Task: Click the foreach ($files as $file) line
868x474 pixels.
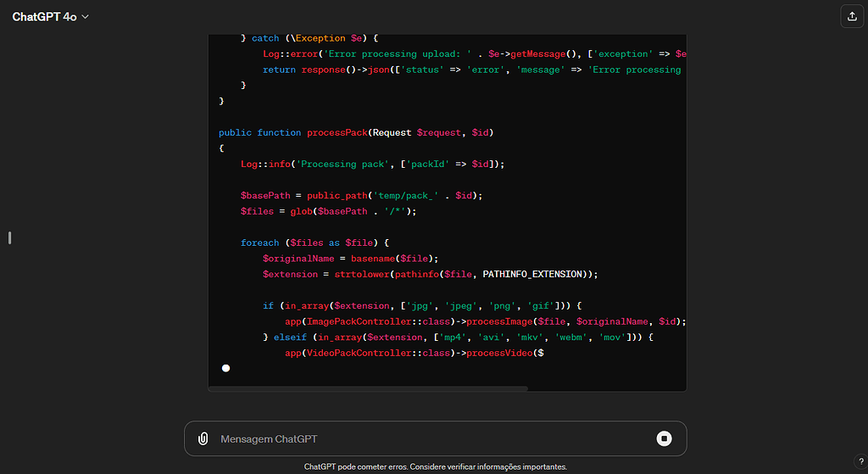Action: click(x=314, y=243)
